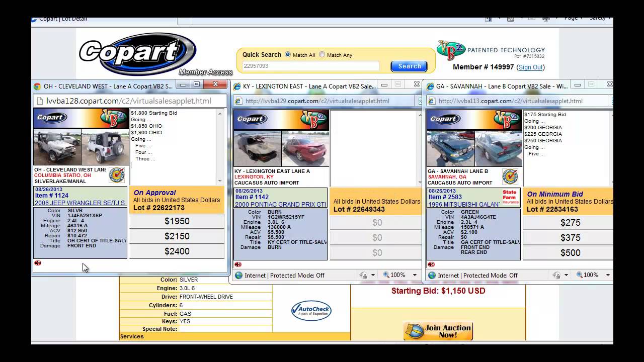Click VB2 logo in Lexington East window

point(314,119)
